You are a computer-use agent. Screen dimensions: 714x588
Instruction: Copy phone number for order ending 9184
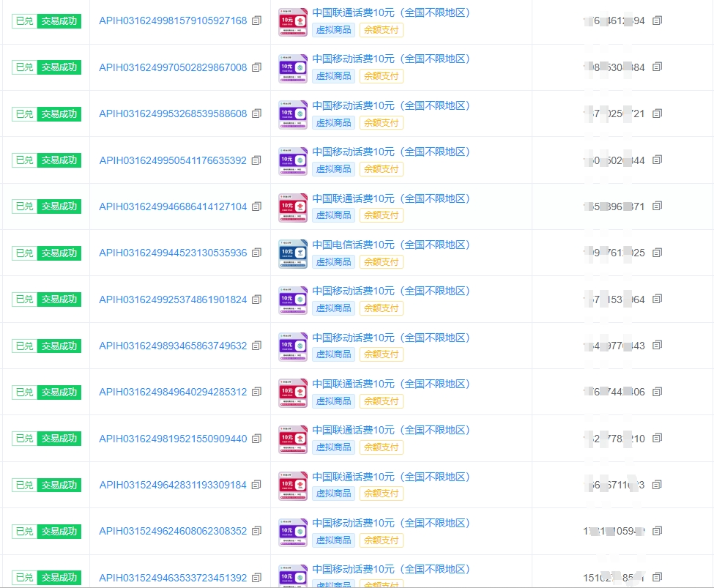click(657, 485)
